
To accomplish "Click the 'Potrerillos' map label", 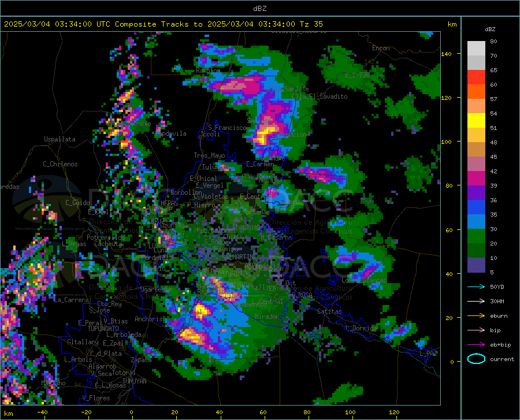I will pyautogui.click(x=106, y=237).
